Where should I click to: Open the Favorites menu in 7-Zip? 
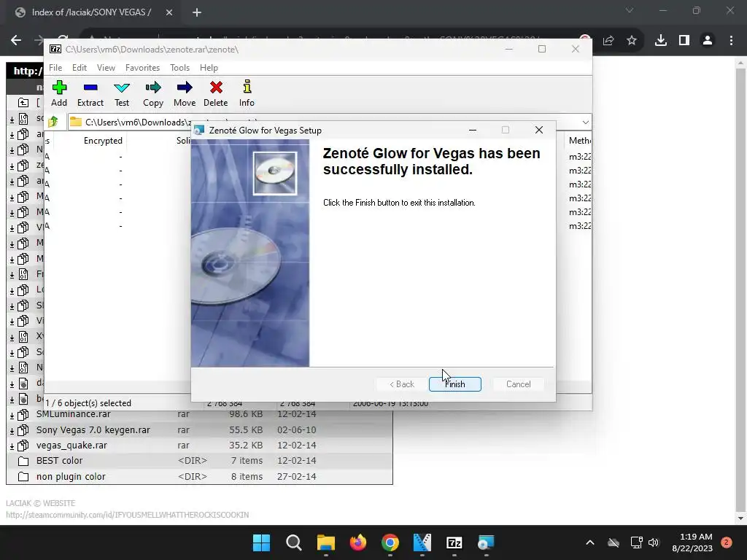pyautogui.click(x=142, y=68)
